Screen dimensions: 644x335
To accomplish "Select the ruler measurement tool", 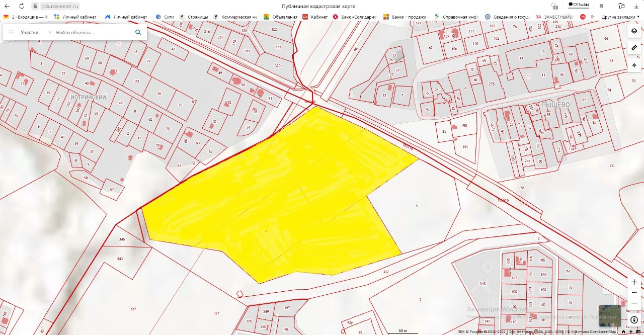I will point(634,48).
